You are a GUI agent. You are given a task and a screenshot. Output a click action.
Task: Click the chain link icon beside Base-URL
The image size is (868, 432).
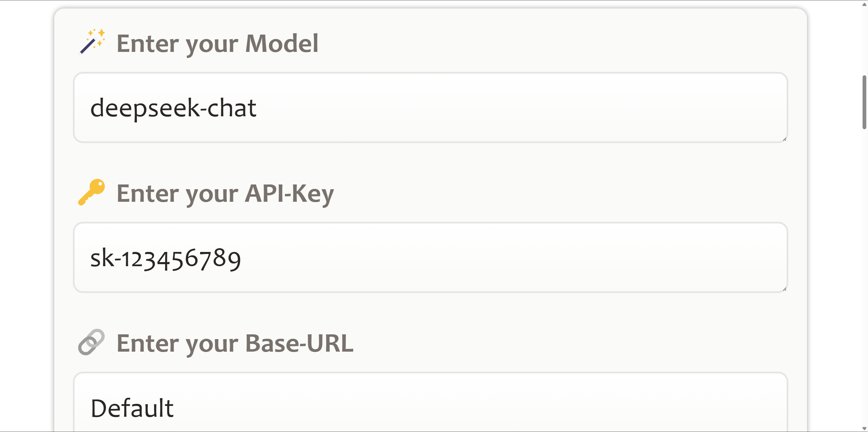click(91, 342)
